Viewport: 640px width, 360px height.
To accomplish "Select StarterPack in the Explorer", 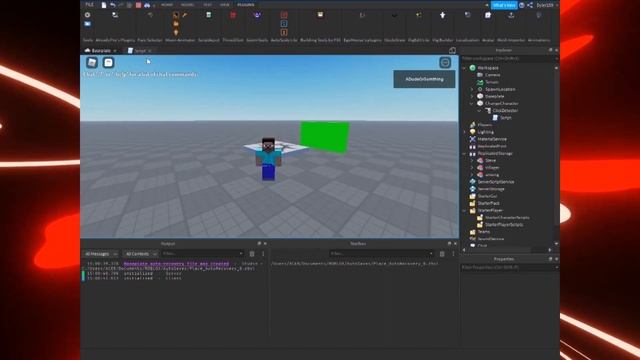I will [488, 203].
